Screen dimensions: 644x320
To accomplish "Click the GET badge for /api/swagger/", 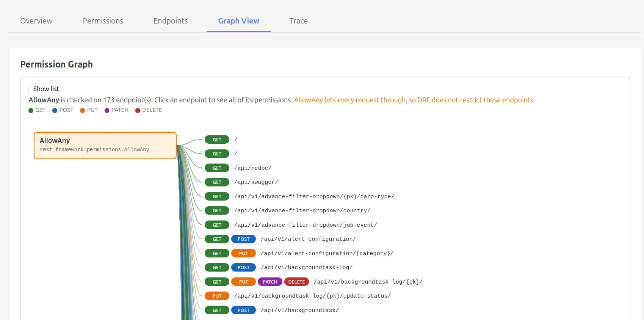I will (217, 182).
